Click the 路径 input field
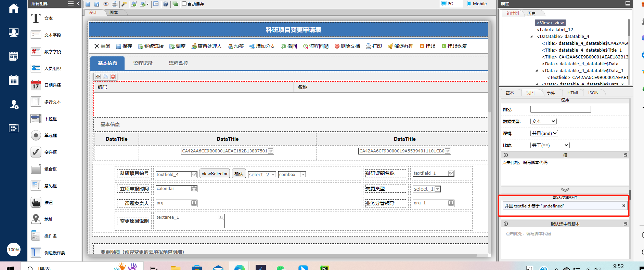The height and width of the screenshot is (270, 644). click(560, 109)
